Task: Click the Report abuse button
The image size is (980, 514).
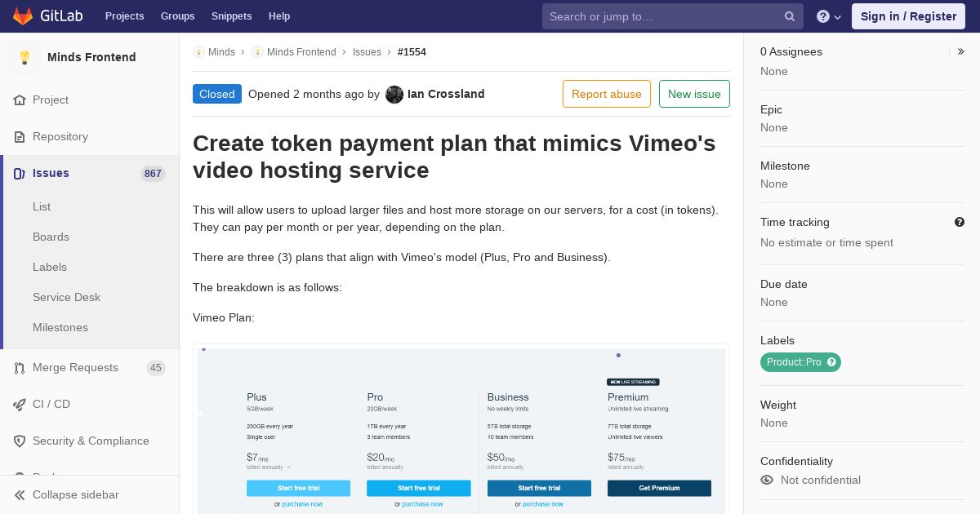Action: pos(607,94)
